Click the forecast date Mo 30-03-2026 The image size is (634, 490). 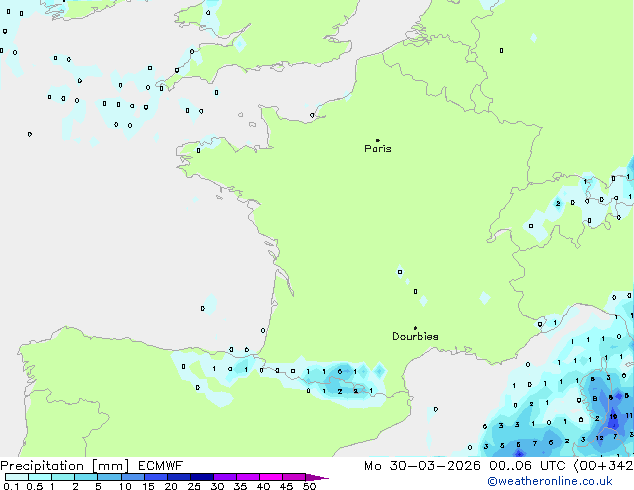click(422, 466)
